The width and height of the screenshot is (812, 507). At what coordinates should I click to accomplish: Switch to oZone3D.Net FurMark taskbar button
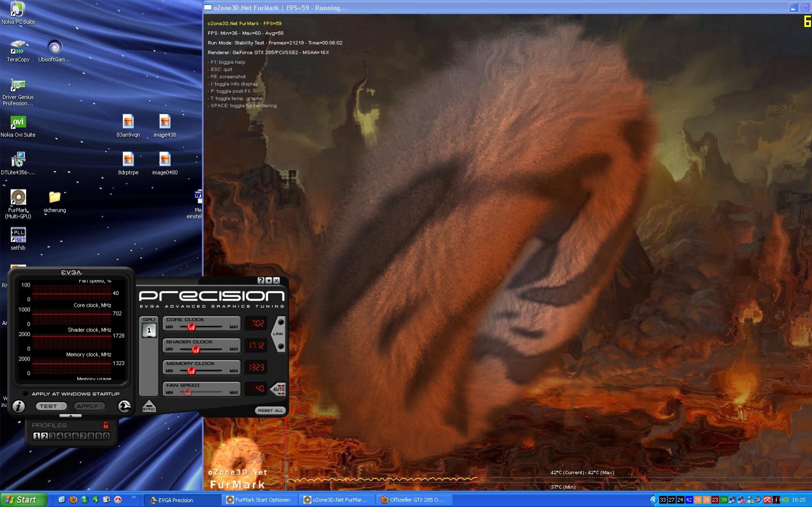(337, 500)
